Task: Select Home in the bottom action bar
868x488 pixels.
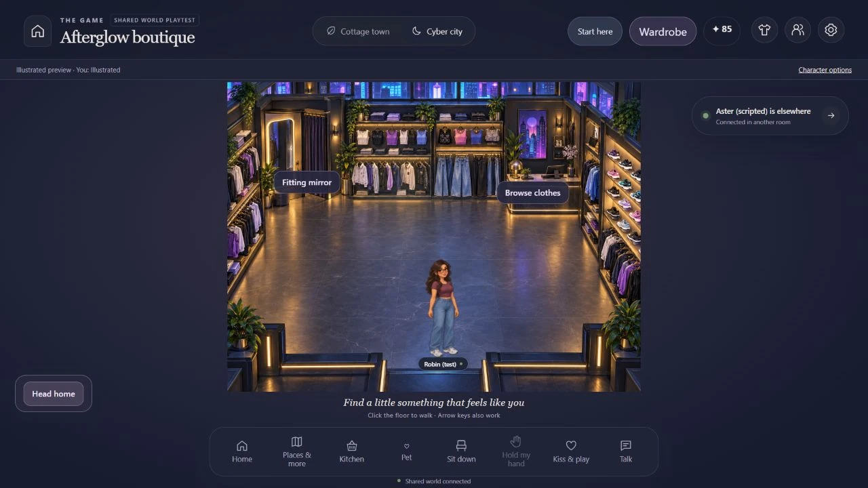Action: (x=242, y=451)
